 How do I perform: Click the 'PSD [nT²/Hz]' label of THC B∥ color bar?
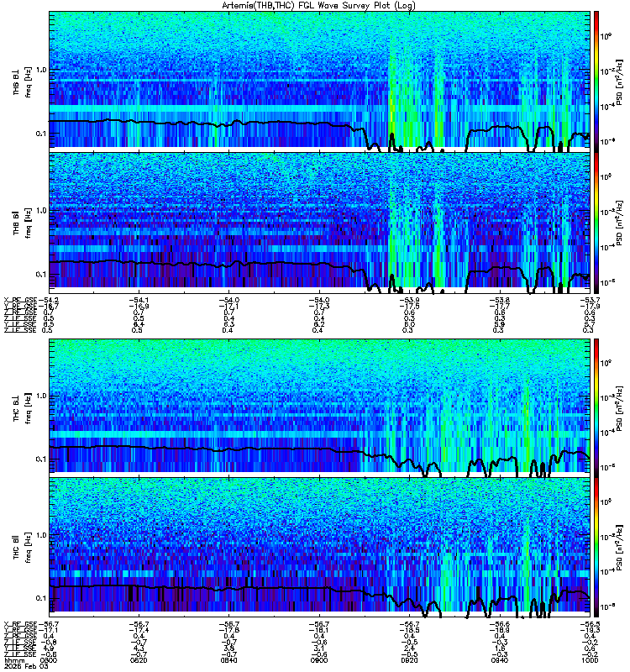click(x=620, y=547)
